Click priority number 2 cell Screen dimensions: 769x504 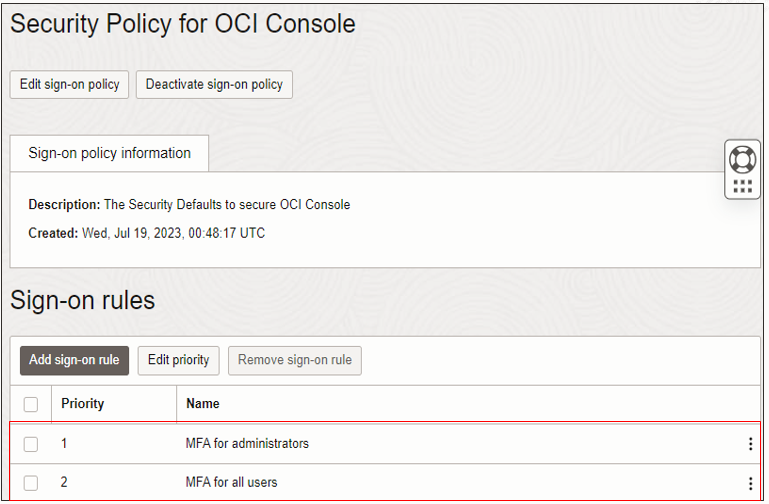[x=64, y=482]
